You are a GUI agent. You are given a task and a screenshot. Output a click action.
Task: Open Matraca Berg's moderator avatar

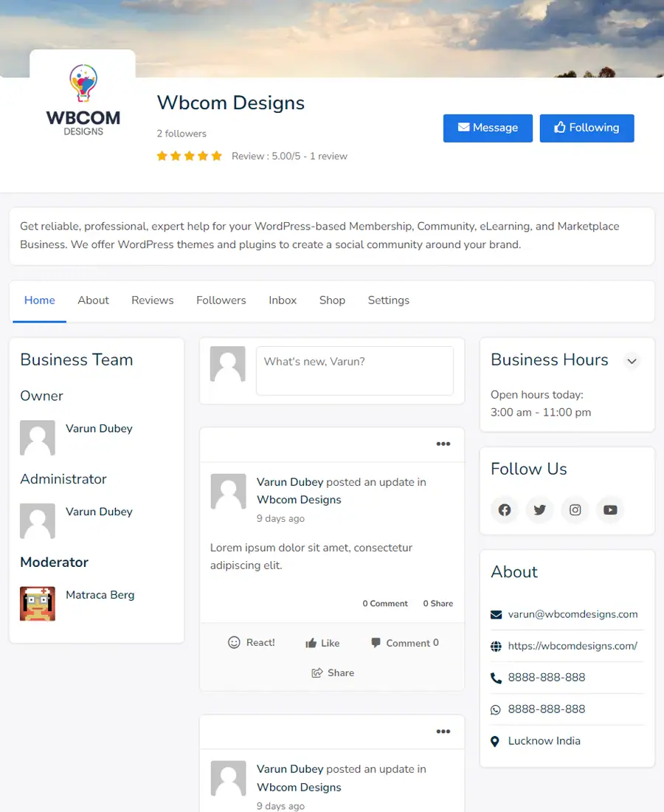(38, 604)
